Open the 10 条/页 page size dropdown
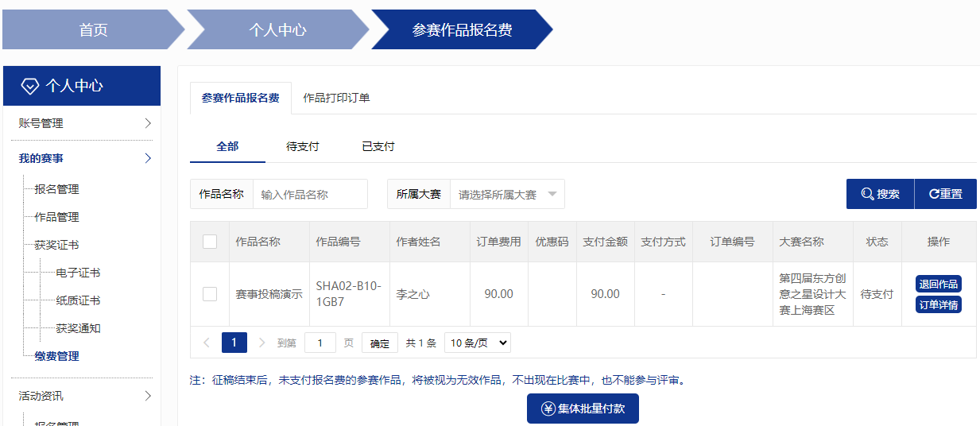The height and width of the screenshot is (426, 980). [x=477, y=343]
